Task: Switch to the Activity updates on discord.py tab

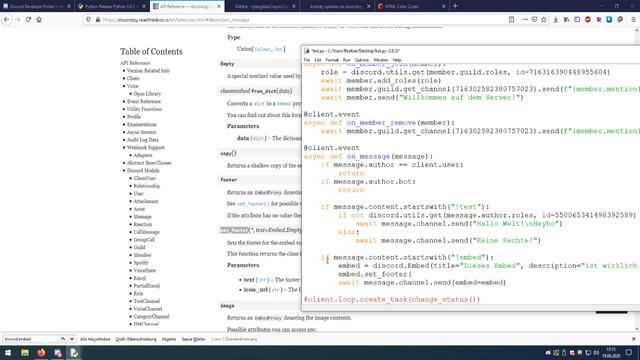Action: click(x=336, y=7)
